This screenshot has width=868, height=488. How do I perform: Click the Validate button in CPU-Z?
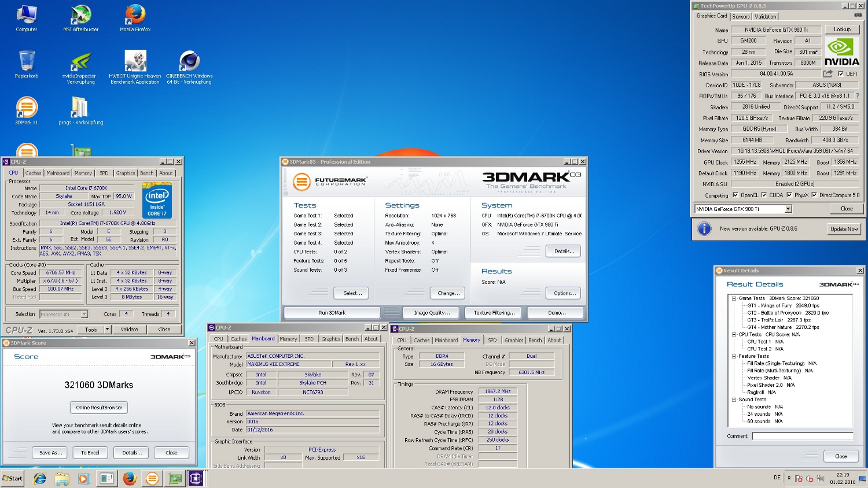[129, 330]
